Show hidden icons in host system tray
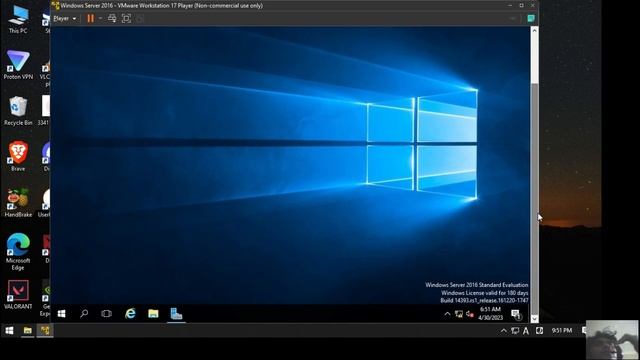The image size is (640, 360). (x=504, y=331)
